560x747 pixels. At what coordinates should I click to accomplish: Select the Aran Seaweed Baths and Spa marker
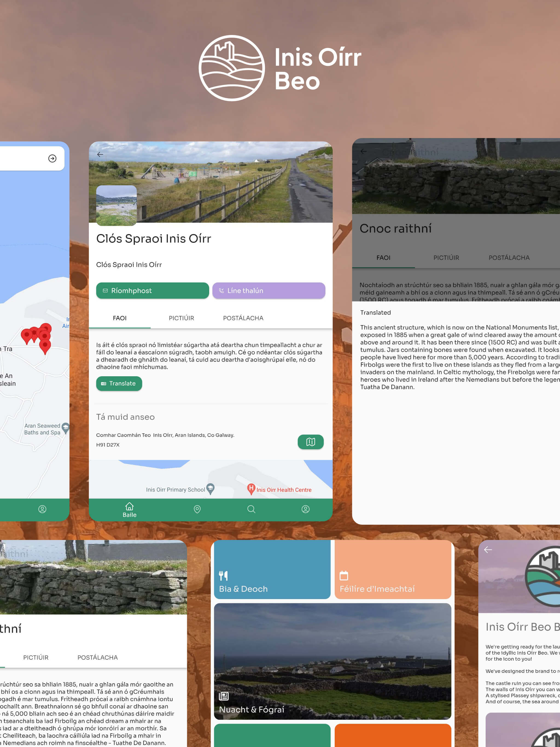coord(66,428)
